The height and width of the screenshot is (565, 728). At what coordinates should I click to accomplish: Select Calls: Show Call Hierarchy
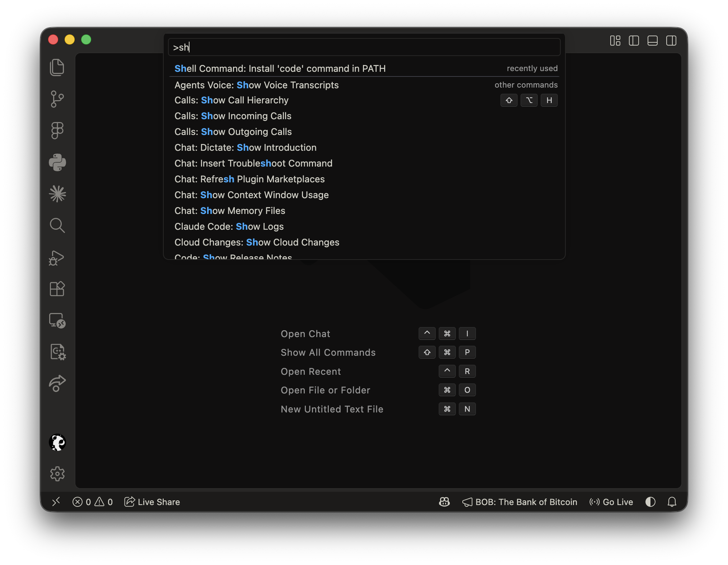pos(364,100)
